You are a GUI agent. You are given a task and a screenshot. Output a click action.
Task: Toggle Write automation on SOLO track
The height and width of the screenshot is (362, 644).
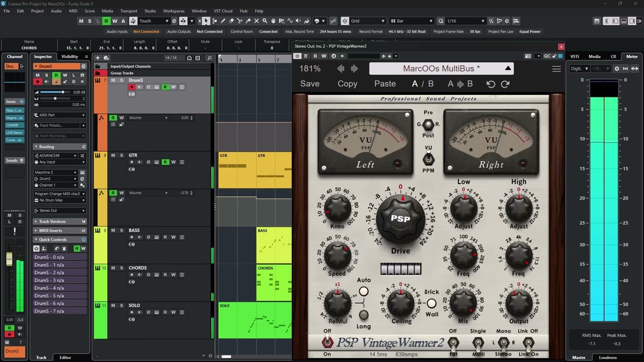tap(173, 312)
